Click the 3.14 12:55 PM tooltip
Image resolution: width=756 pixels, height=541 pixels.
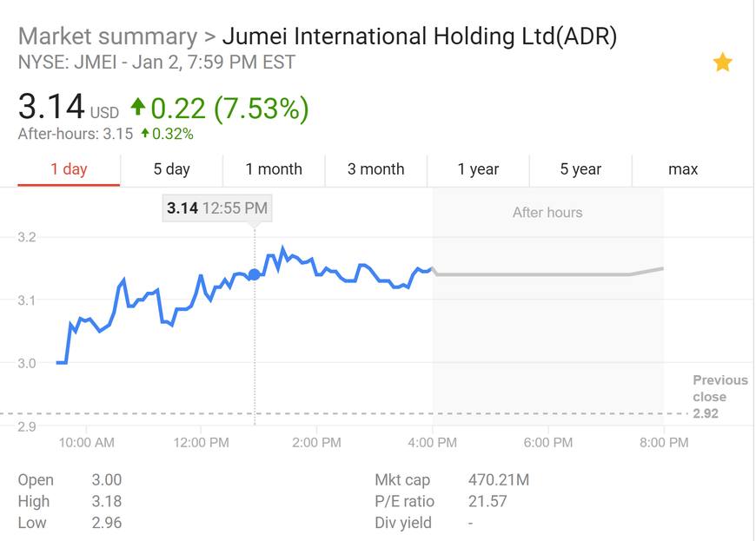tap(217, 208)
